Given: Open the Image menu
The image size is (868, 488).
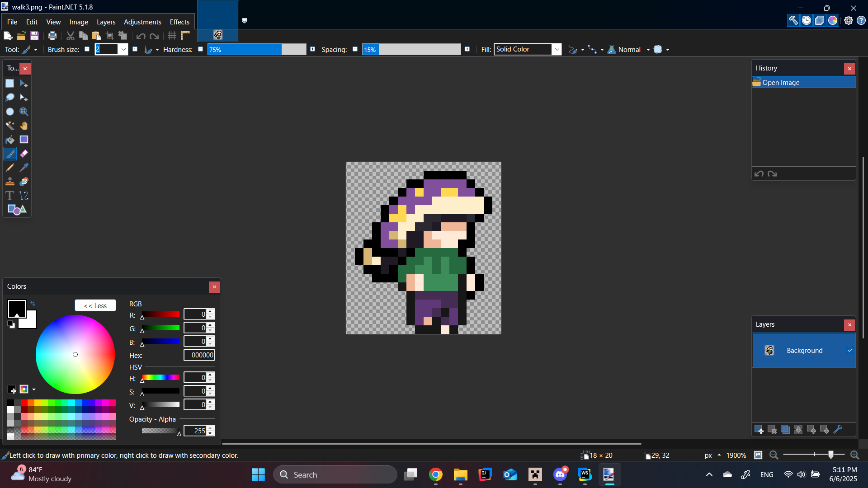Looking at the screenshot, I should pyautogui.click(x=79, y=22).
